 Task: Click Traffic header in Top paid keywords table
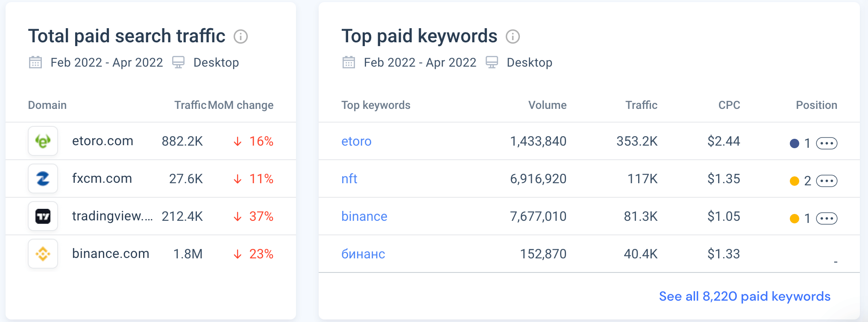click(641, 105)
